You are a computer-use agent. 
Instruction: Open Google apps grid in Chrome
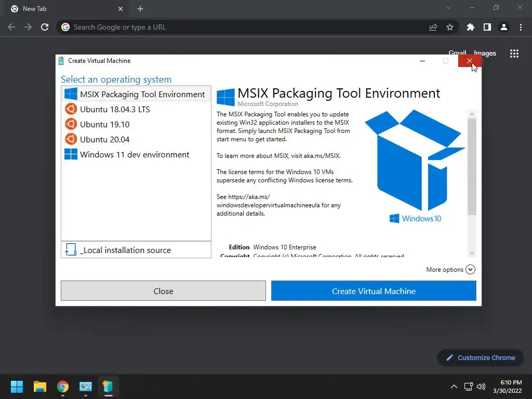[514, 54]
